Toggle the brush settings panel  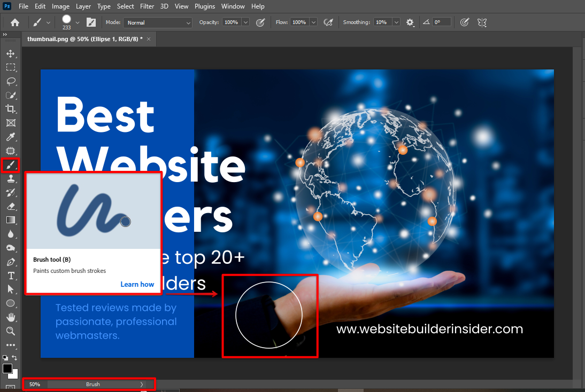(91, 22)
